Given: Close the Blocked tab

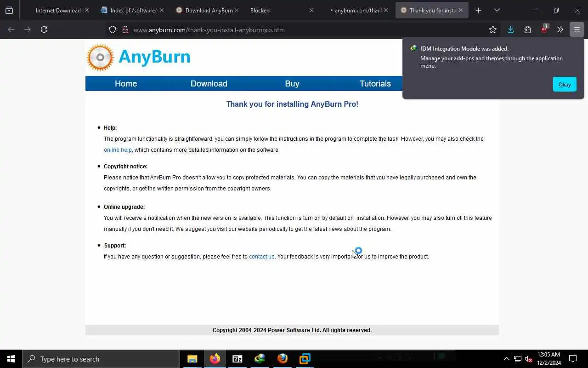Looking at the screenshot, I should point(311,10).
